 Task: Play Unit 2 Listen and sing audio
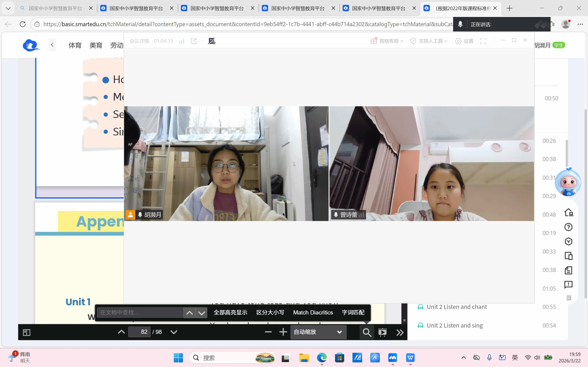point(455,325)
